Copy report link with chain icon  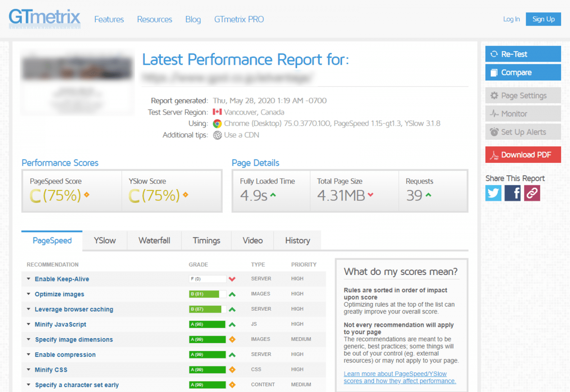532,193
